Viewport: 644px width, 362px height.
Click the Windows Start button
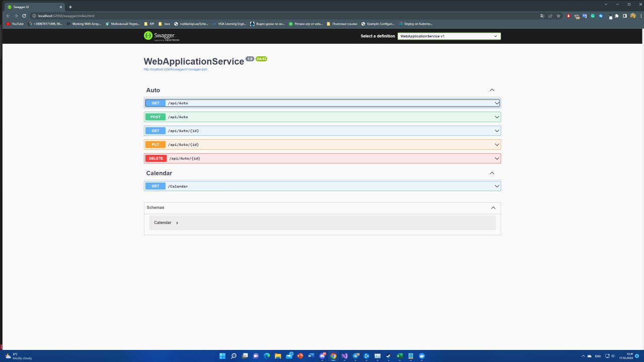pyautogui.click(x=222, y=356)
